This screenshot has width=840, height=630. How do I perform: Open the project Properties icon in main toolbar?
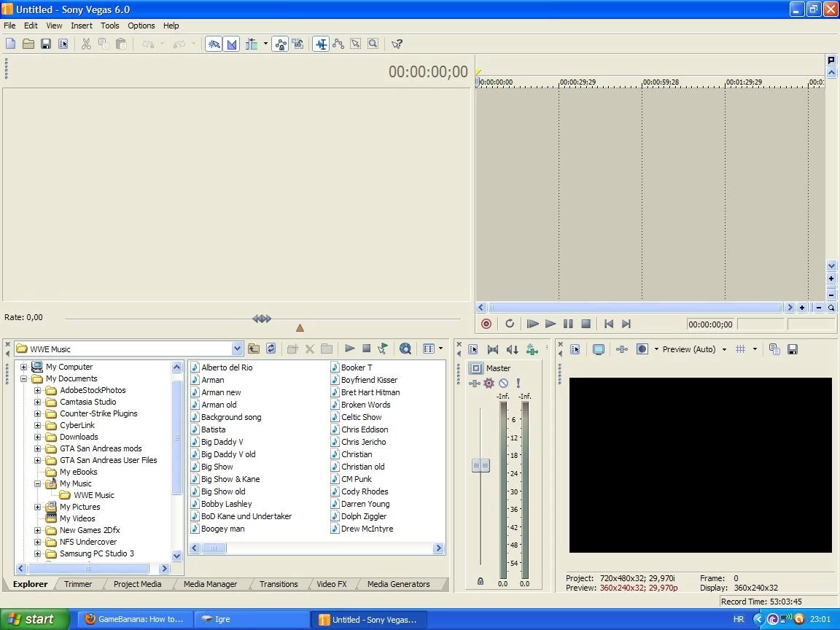tap(63, 44)
